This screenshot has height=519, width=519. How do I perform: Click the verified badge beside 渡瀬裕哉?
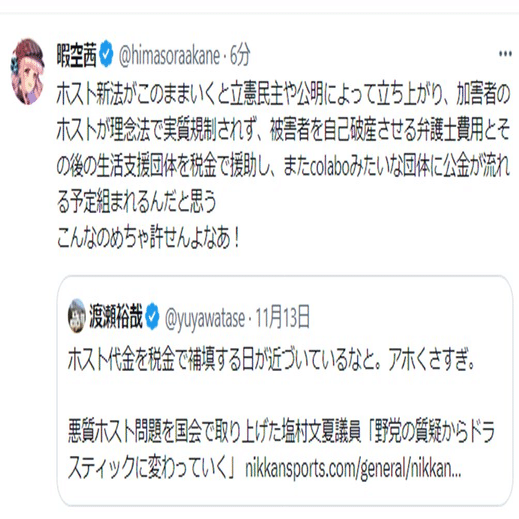tap(153, 317)
